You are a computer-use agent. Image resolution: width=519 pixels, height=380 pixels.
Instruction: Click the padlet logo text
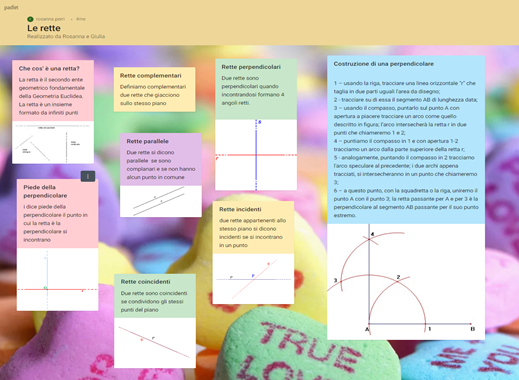point(11,7)
